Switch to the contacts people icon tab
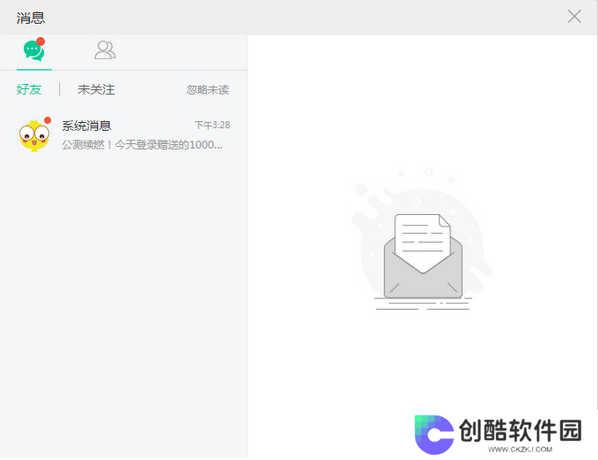598x460 pixels. click(105, 50)
